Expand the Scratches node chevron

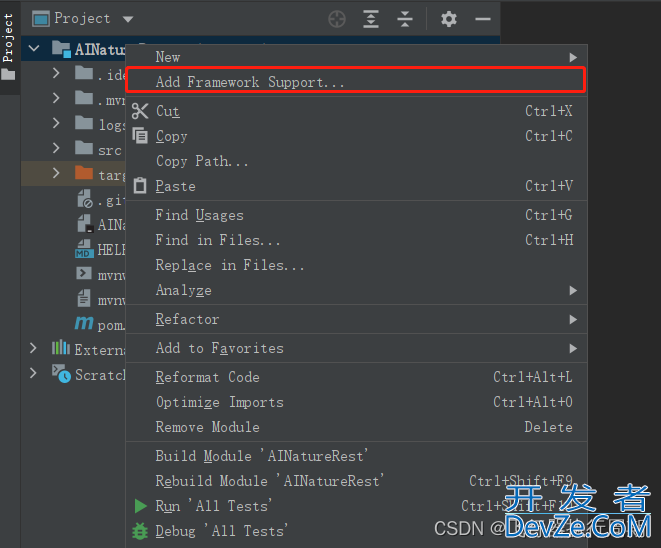33,373
